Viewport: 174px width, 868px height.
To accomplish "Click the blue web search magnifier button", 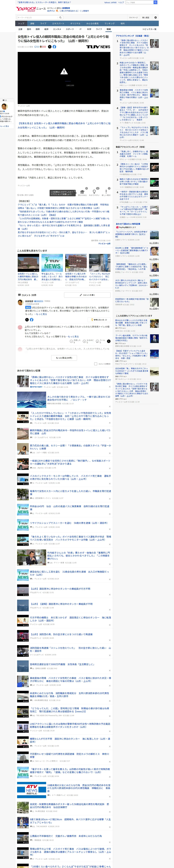I will pyautogui.click(x=155, y=2).
